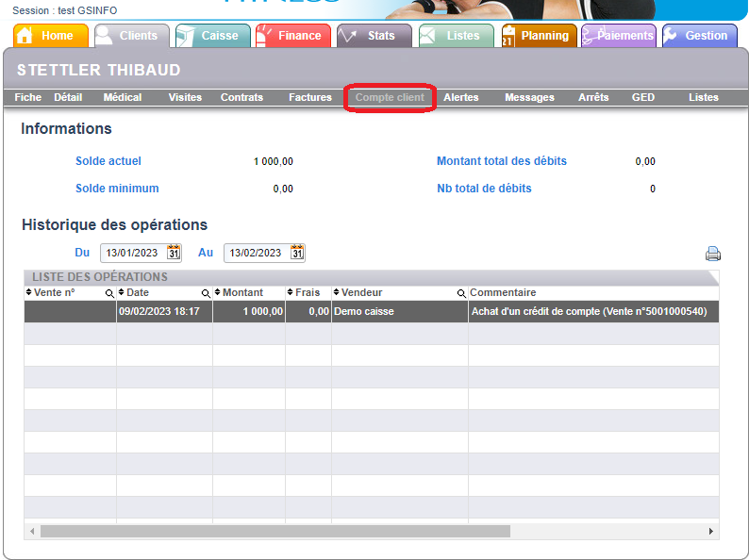Switch to the Caisse tab
Screen dimensions: 749x560
point(212,36)
